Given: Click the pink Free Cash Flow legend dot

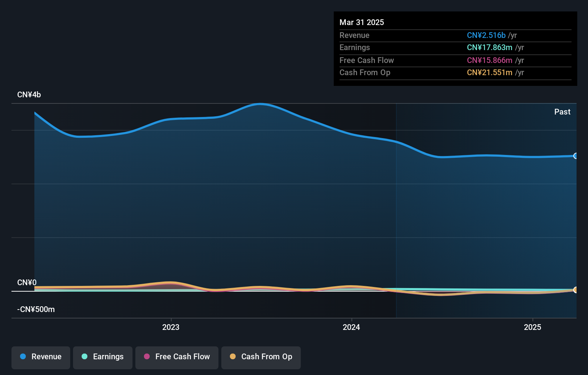Looking at the screenshot, I should coord(147,356).
